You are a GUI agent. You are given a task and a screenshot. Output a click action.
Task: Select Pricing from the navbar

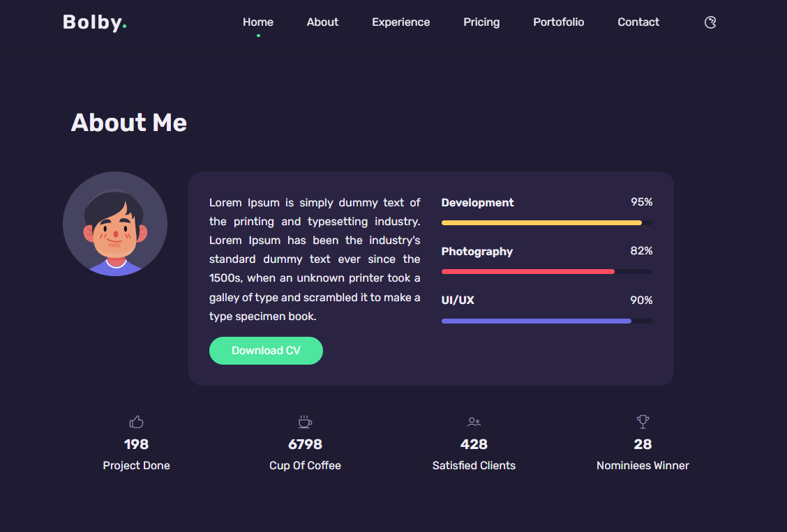tap(481, 22)
